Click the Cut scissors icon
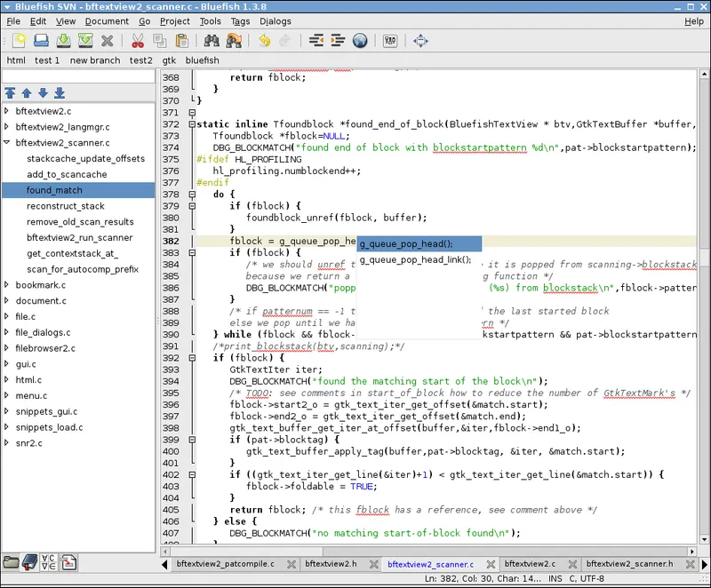The image size is (711, 588). pyautogui.click(x=138, y=41)
